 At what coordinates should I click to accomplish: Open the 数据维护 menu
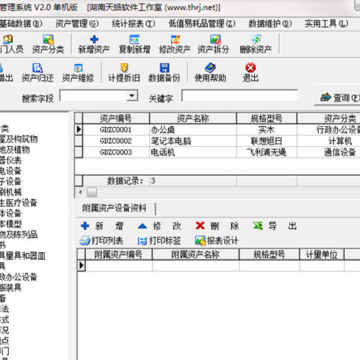pos(270,24)
